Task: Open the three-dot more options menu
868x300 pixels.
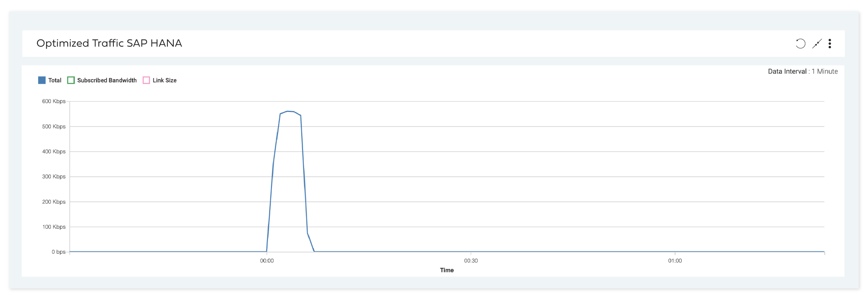Action: coord(830,44)
